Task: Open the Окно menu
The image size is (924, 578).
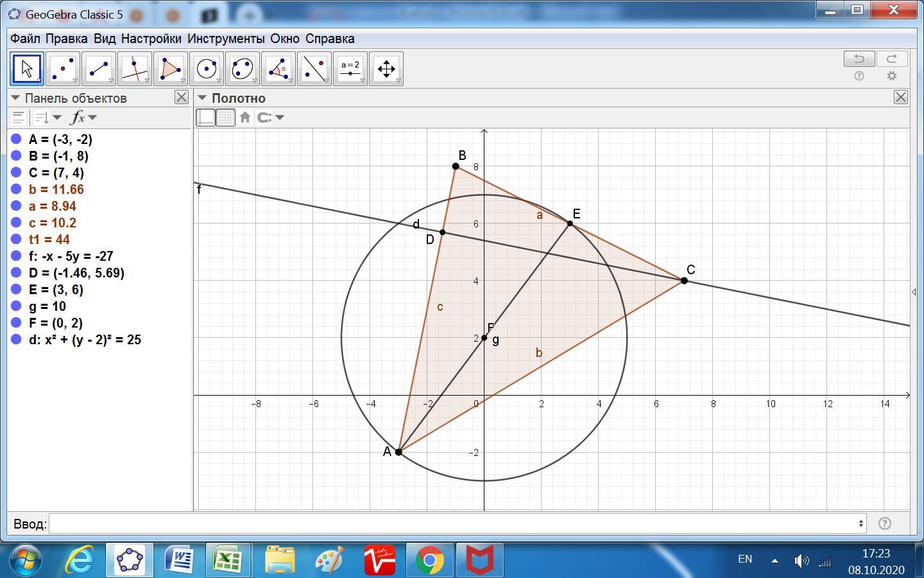Action: pyautogui.click(x=285, y=39)
